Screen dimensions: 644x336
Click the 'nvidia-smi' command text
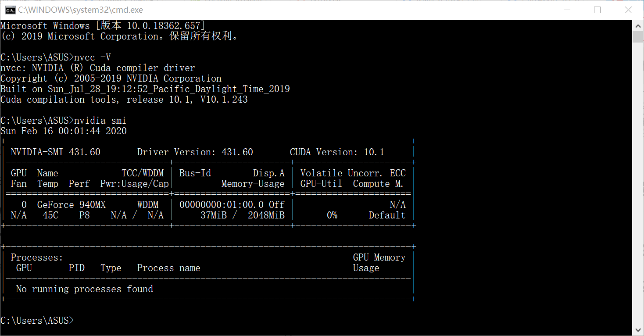click(100, 121)
